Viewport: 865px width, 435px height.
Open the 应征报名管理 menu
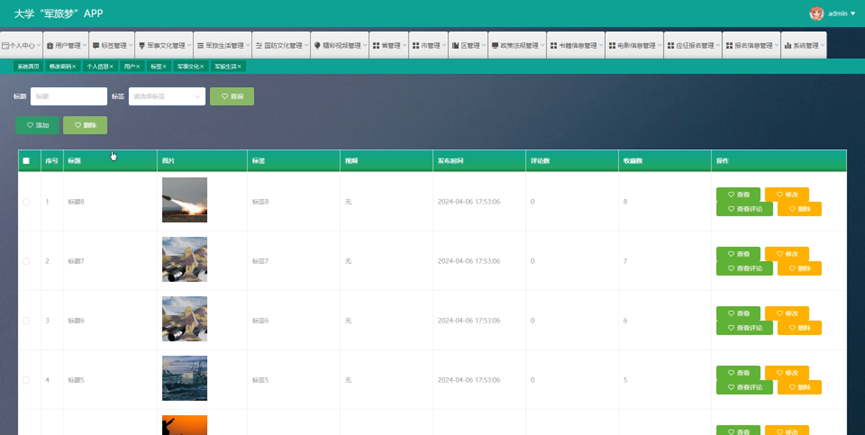pos(693,45)
